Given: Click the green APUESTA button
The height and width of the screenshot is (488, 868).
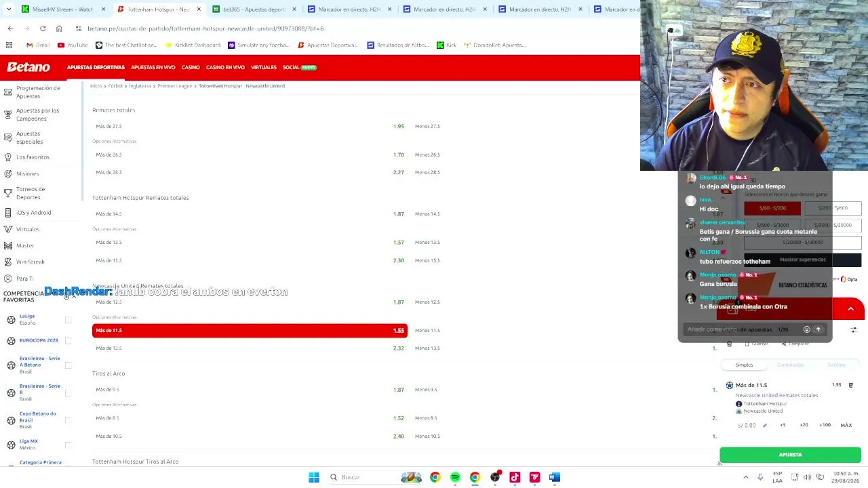Looking at the screenshot, I should point(790,455).
